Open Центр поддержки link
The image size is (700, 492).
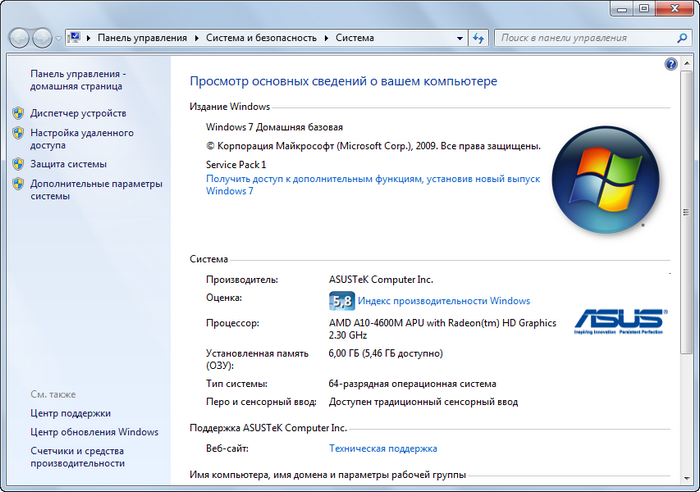tap(71, 413)
